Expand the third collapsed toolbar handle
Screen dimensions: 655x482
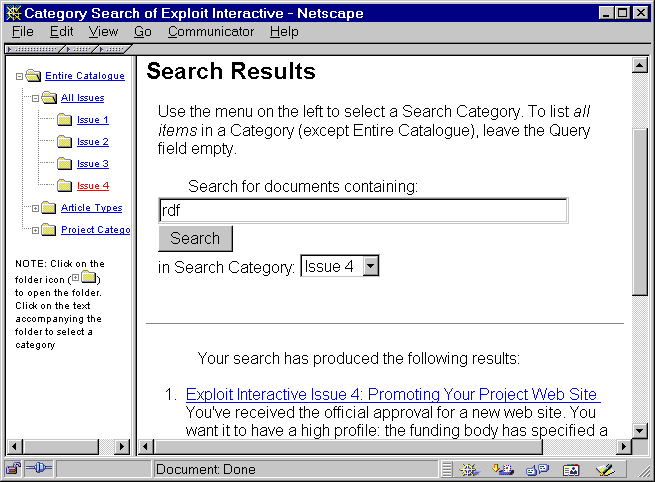[114, 49]
